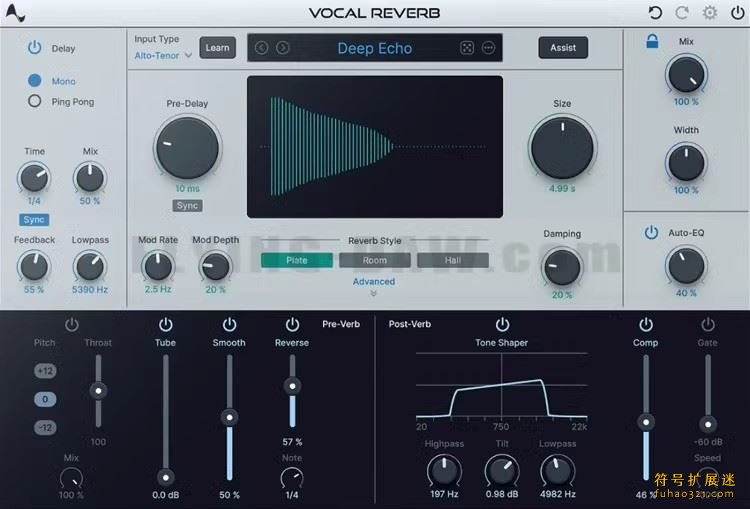Select the Room reverb style

click(375, 260)
